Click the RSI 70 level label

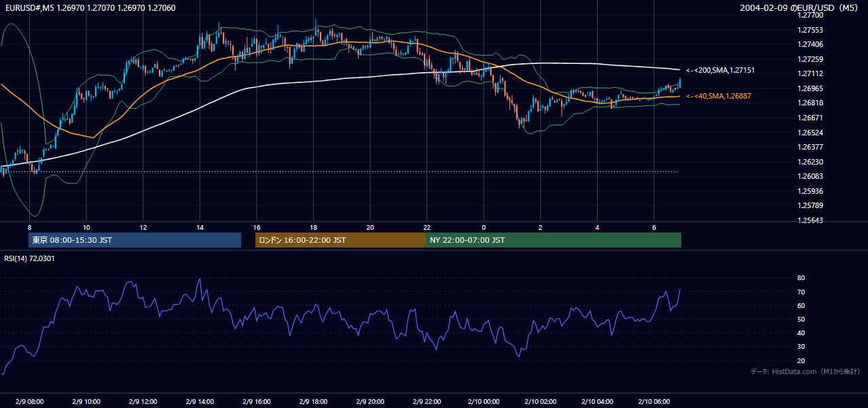[x=801, y=292]
